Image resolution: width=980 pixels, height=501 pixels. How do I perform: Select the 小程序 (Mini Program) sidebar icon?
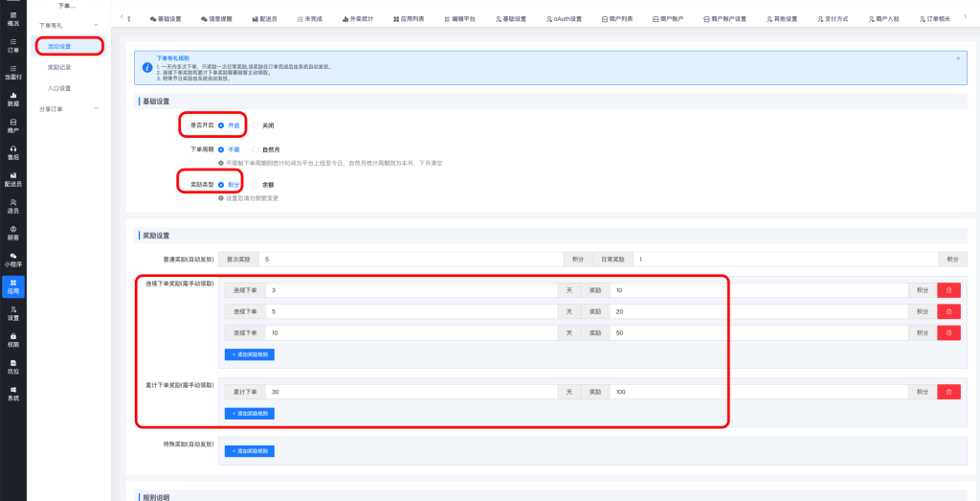click(x=13, y=259)
